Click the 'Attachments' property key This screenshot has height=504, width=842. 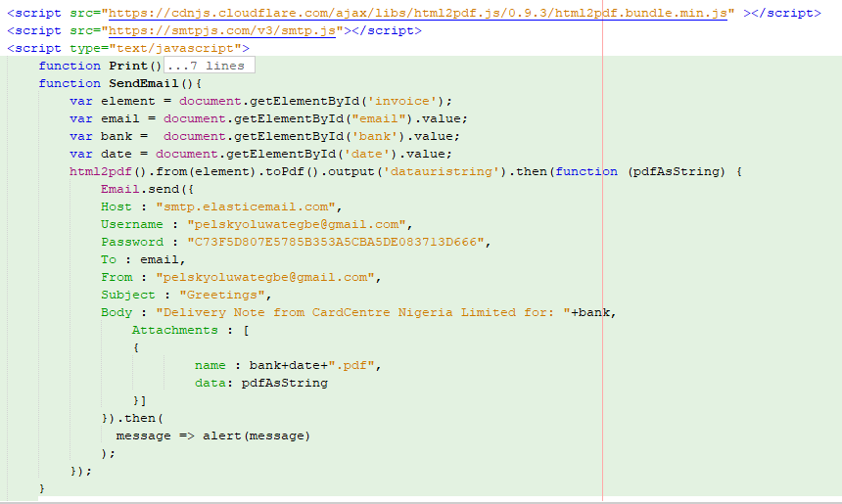coord(175,330)
